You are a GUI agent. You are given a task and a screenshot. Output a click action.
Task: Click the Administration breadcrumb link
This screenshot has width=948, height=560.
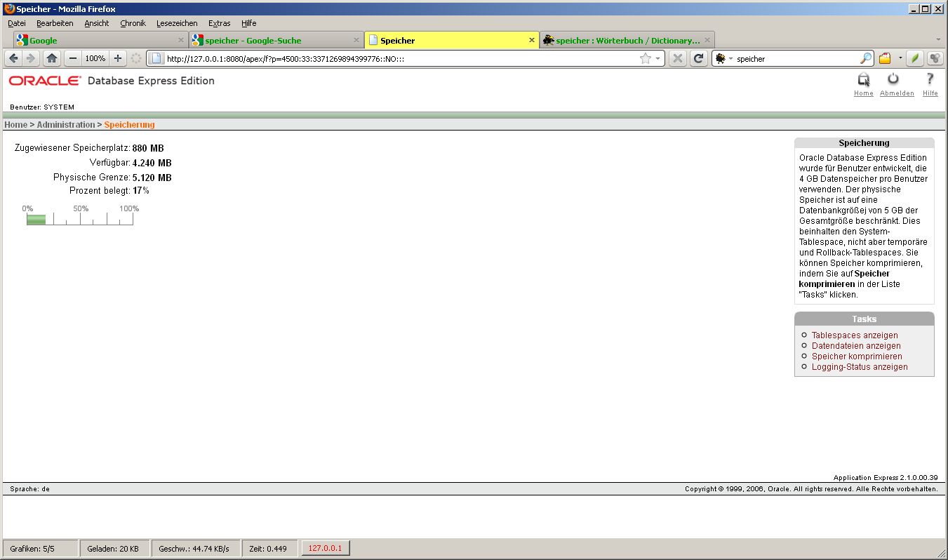pyautogui.click(x=66, y=124)
